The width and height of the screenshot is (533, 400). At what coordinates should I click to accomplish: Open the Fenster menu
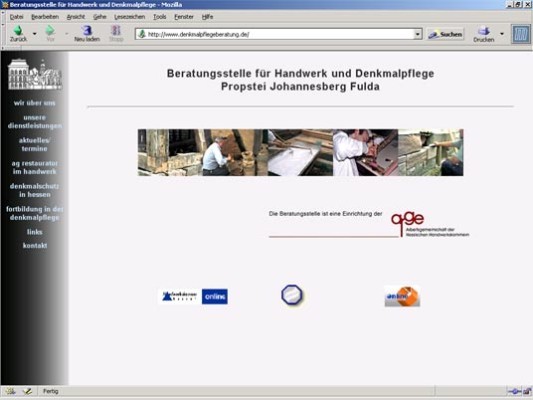pos(184,17)
